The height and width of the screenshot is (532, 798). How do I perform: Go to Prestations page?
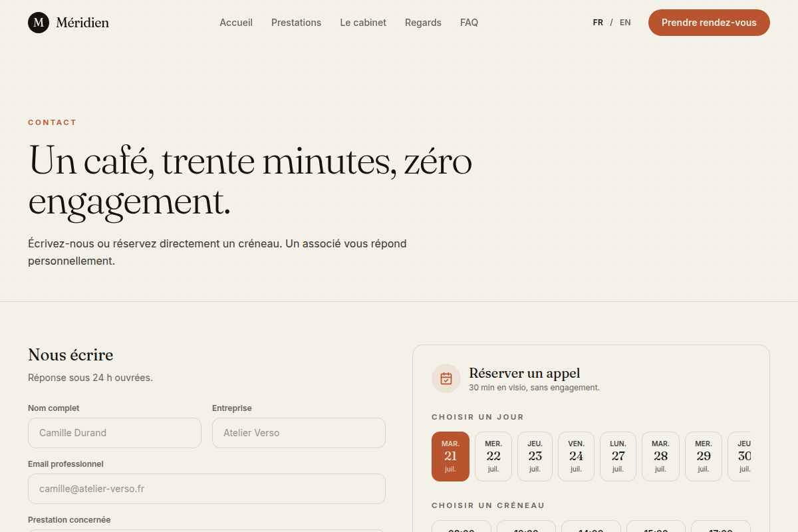[x=296, y=23]
